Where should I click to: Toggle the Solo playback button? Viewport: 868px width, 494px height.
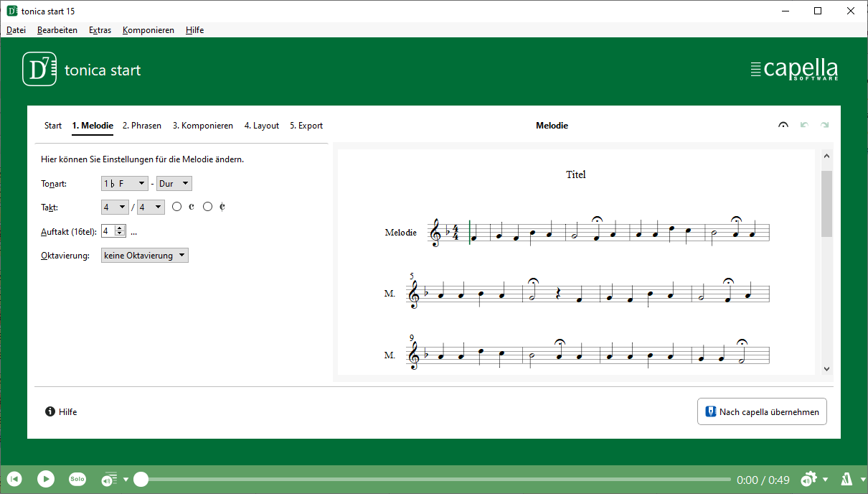click(x=77, y=479)
